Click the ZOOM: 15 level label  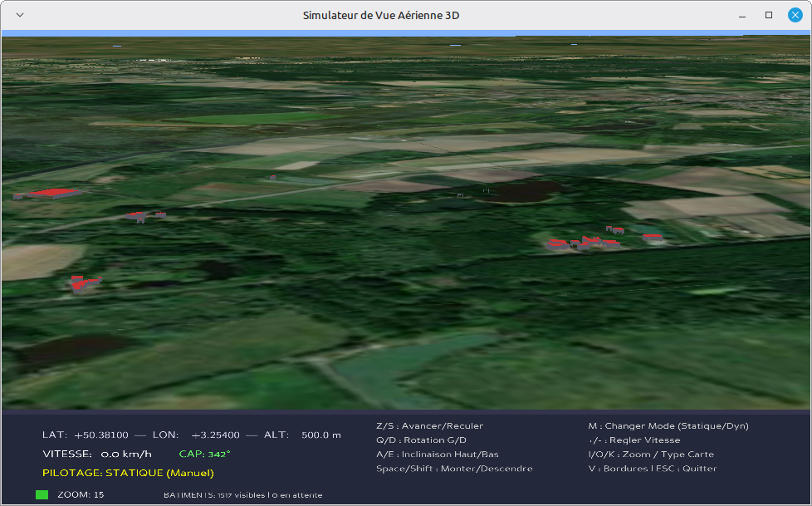(x=81, y=494)
